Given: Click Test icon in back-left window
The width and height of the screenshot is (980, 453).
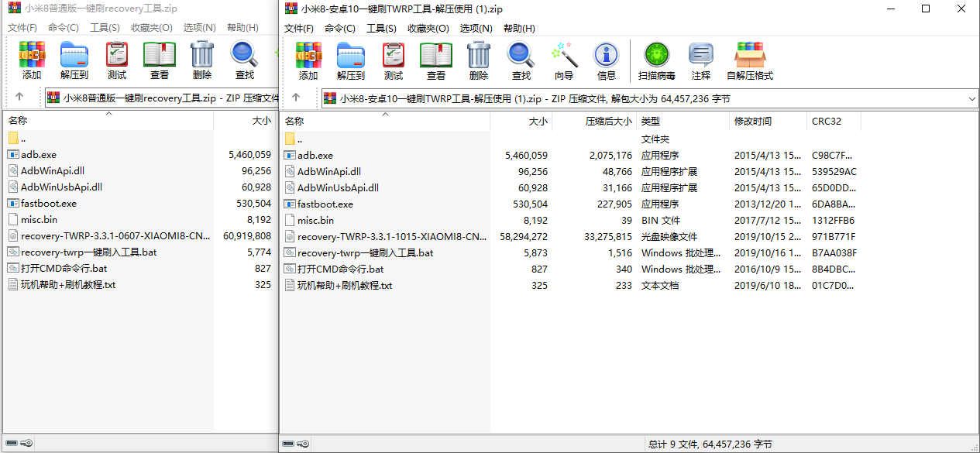Looking at the screenshot, I should tap(117, 61).
